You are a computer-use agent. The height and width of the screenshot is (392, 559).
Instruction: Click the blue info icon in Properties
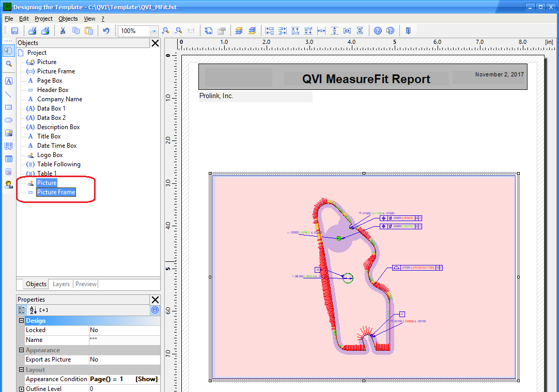(155, 310)
